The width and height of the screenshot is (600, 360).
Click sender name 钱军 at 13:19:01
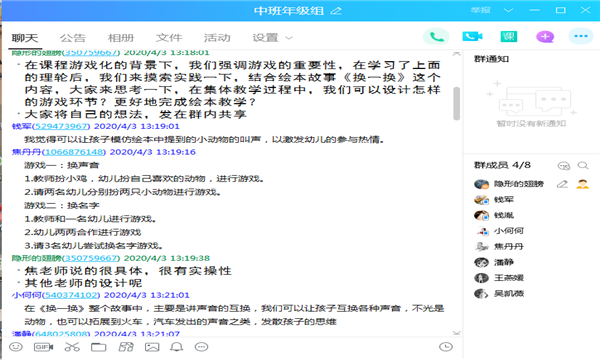pos(21,126)
